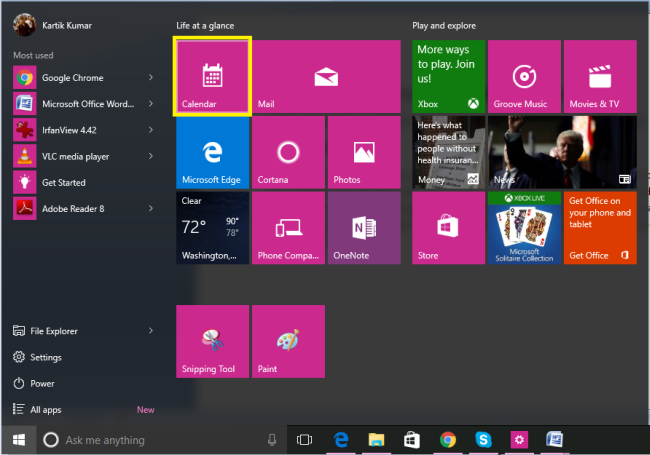Launch the Snipping Tool tile
This screenshot has width=650, height=455.
point(212,341)
